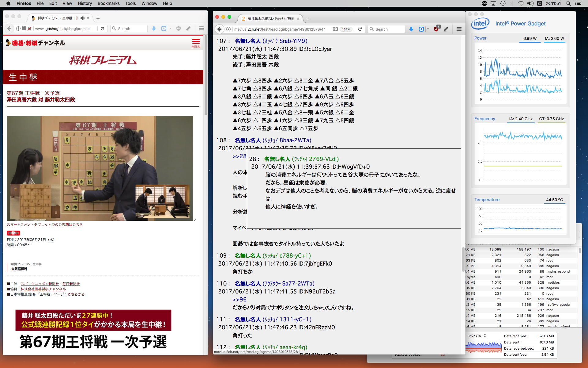
Task: Open reader view in the 2ch window
Action: tap(335, 29)
